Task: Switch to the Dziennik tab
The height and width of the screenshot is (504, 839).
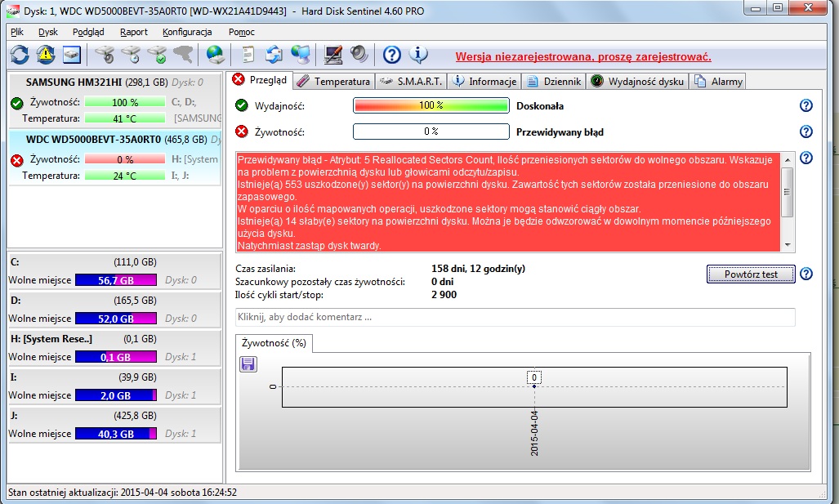Action: tap(555, 82)
